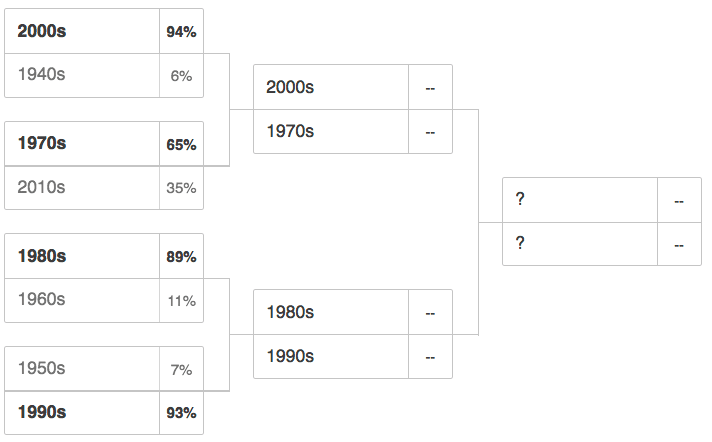The width and height of the screenshot is (712, 442).
Task: Select the 1990s first-round winner entry
Action: coord(82,412)
